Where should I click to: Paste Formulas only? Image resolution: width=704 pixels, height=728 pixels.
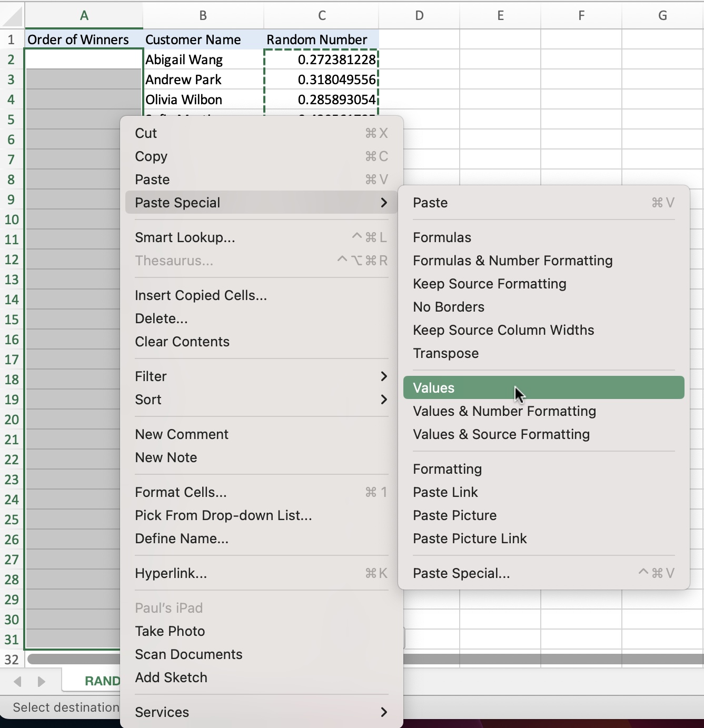click(x=544, y=237)
